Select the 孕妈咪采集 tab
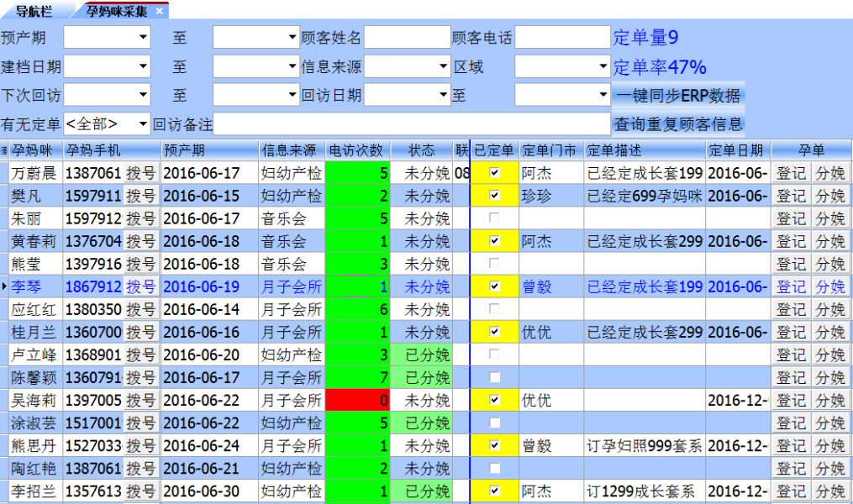This screenshot has height=504, width=853. tap(116, 11)
